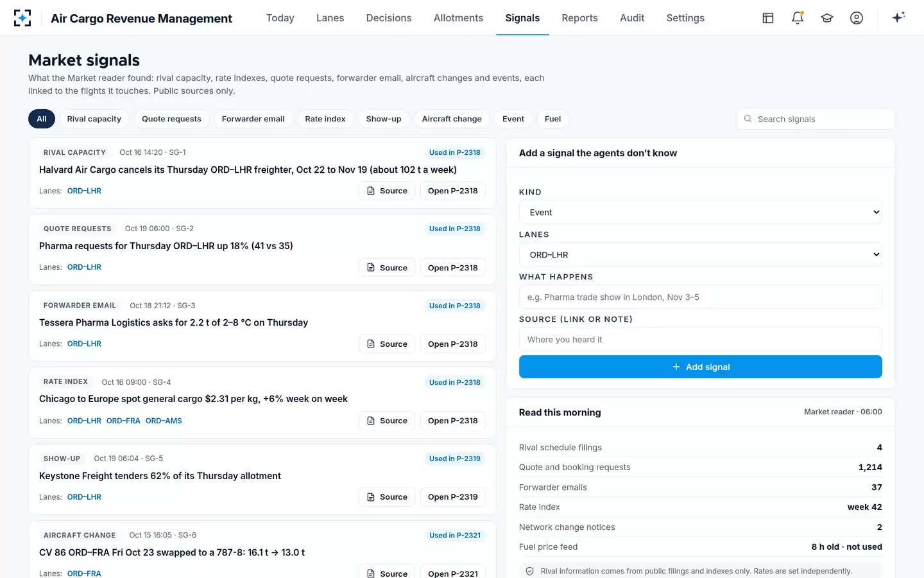Filter signals by Rate index
Image resolution: width=924 pixels, height=578 pixels.
pos(325,119)
